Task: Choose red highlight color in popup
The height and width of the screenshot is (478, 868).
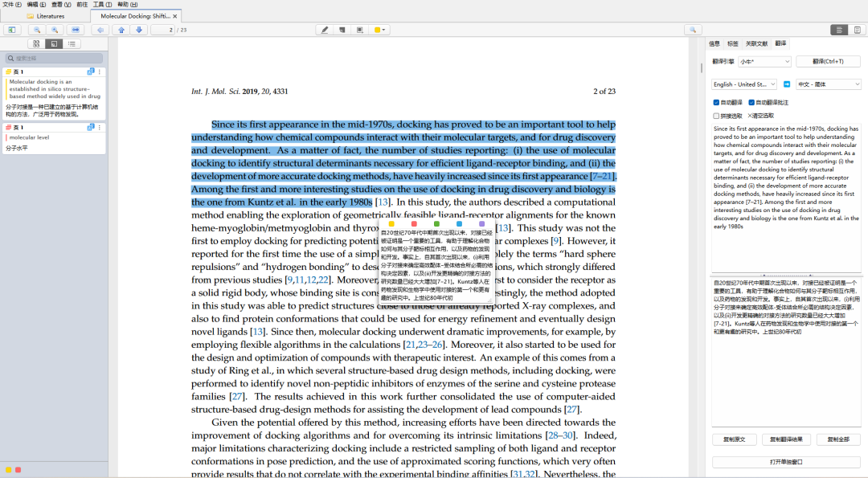Action: (x=414, y=224)
